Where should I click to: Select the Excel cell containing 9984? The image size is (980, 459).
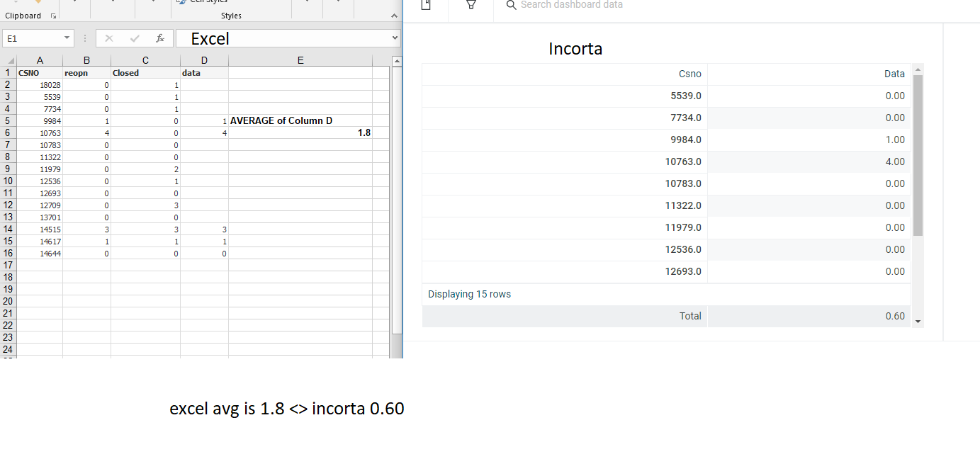(x=40, y=120)
